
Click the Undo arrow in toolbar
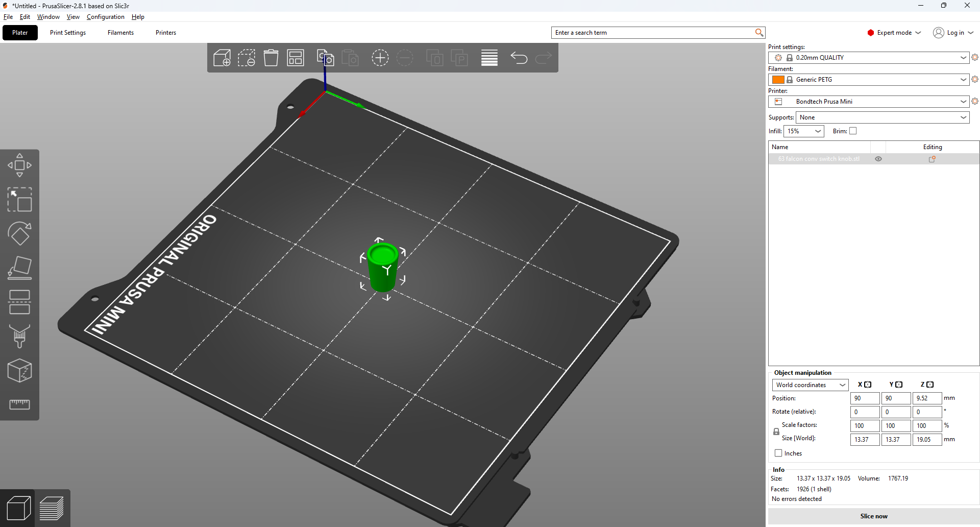(519, 58)
